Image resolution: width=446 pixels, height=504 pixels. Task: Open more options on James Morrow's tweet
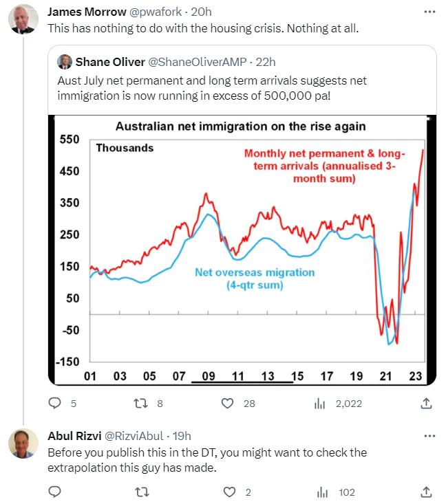pyautogui.click(x=429, y=12)
